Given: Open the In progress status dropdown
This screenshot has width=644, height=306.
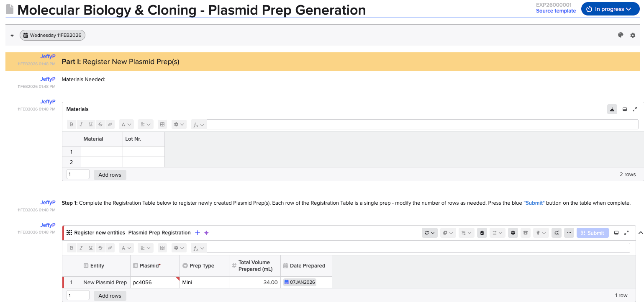Looking at the screenshot, I should (610, 9).
